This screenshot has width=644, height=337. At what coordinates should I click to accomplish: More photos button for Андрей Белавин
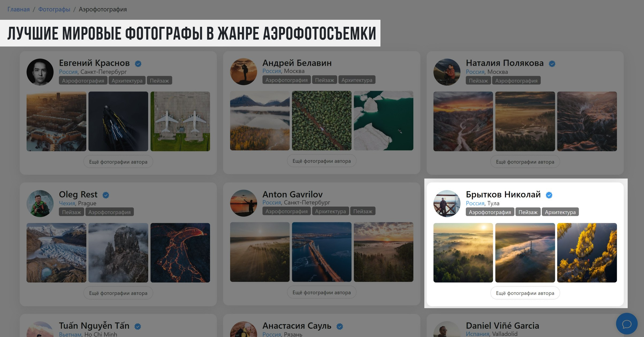(322, 161)
